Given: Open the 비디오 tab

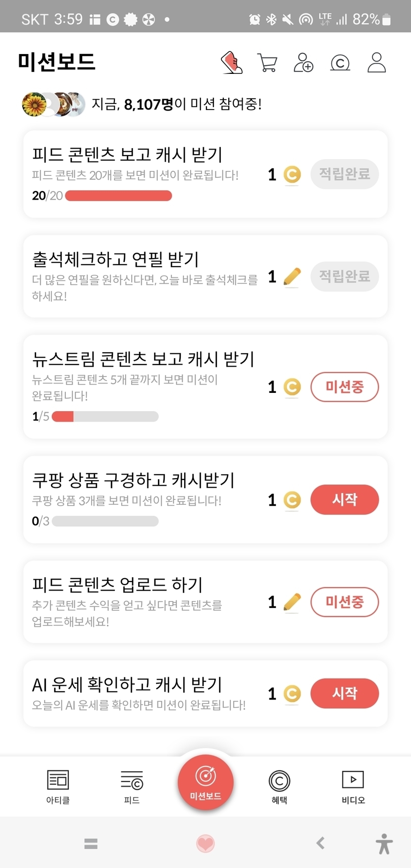Looking at the screenshot, I should [x=353, y=786].
